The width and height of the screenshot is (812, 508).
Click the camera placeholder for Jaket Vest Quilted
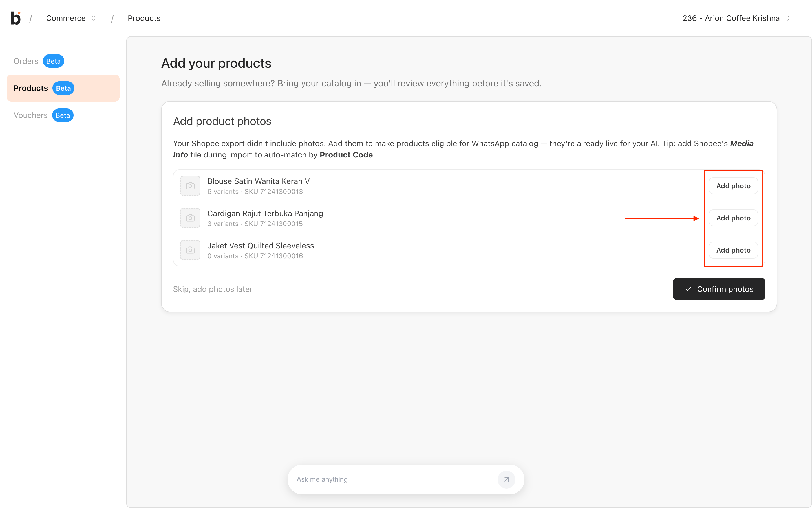(190, 250)
